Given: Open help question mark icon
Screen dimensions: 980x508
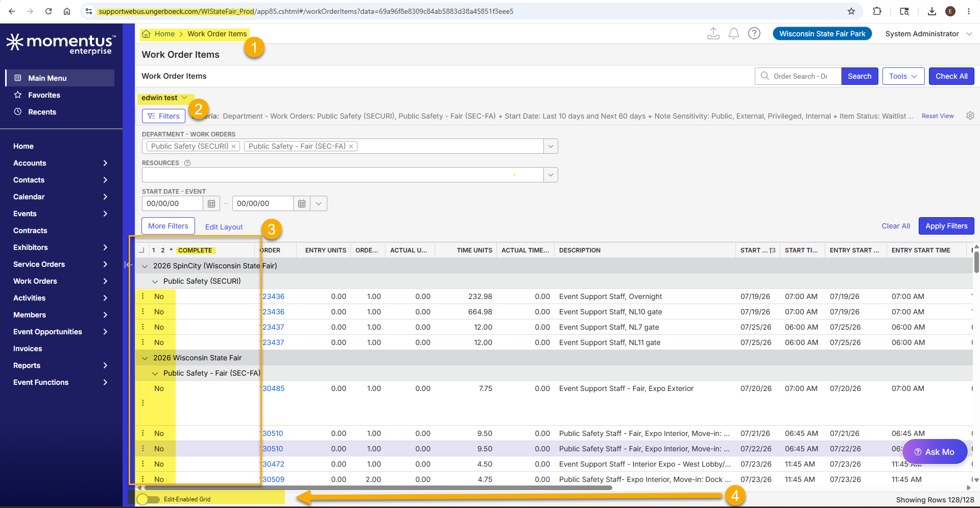Looking at the screenshot, I should pyautogui.click(x=754, y=34).
